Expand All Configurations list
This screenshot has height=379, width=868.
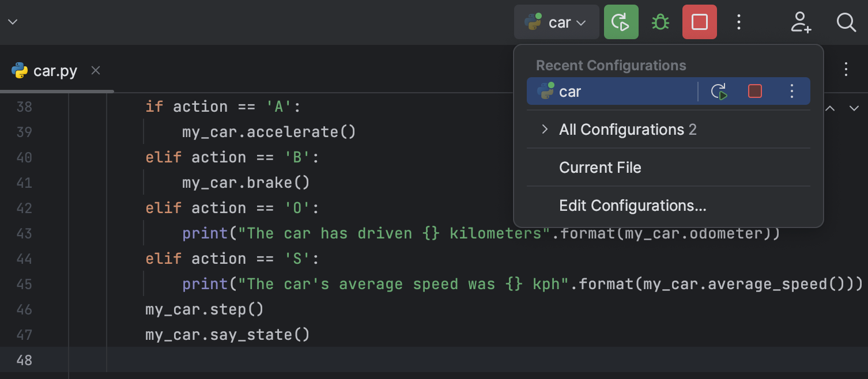click(544, 129)
